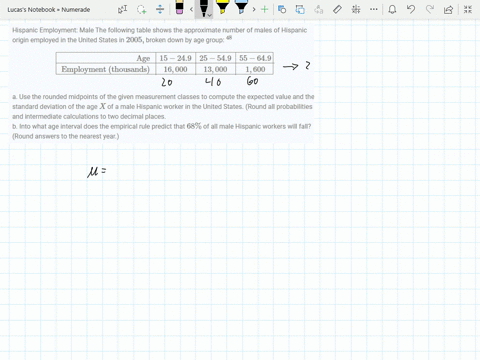Click the table cell 13,000

click(x=215, y=69)
